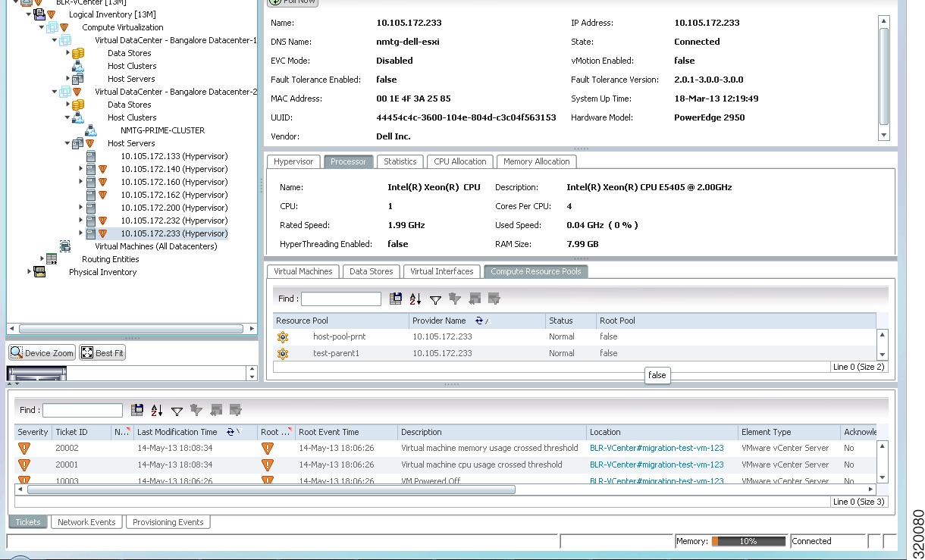Click the Memory 10% usage bar
The width and height of the screenshot is (925, 560).
pyautogui.click(x=748, y=541)
